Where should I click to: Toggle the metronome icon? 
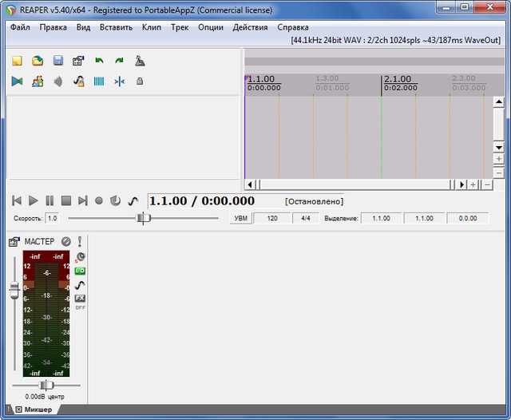pos(140,61)
